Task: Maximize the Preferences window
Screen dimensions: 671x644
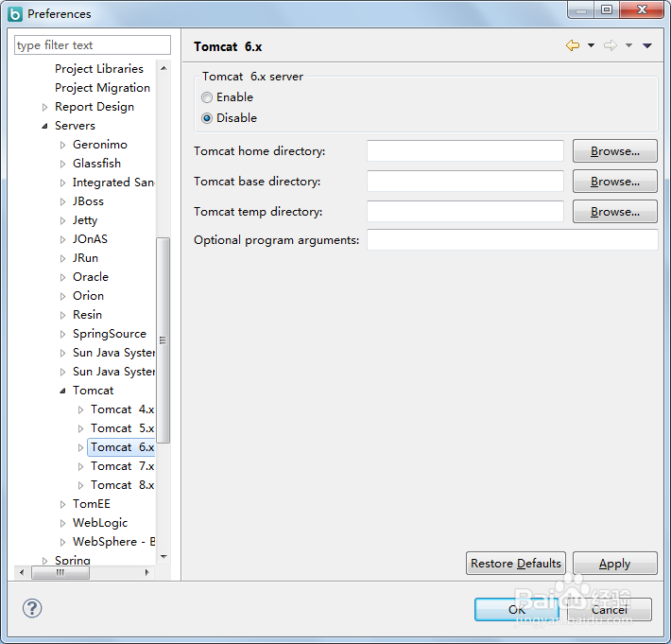Action: pos(607,9)
